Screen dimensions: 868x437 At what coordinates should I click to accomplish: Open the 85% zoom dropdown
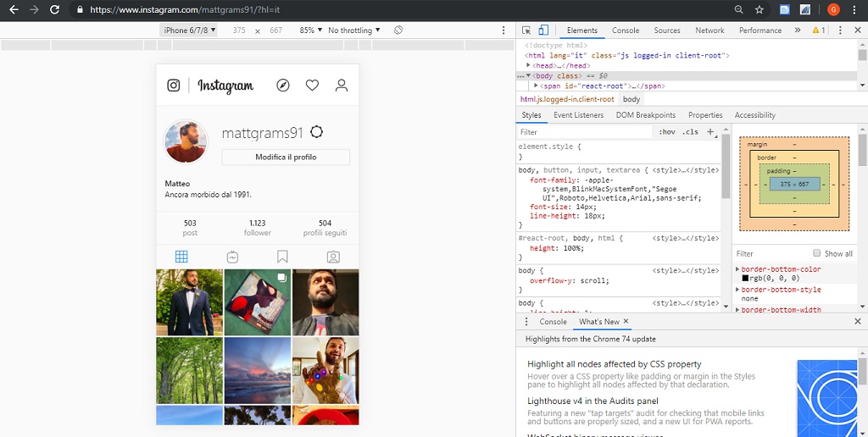[x=310, y=30]
